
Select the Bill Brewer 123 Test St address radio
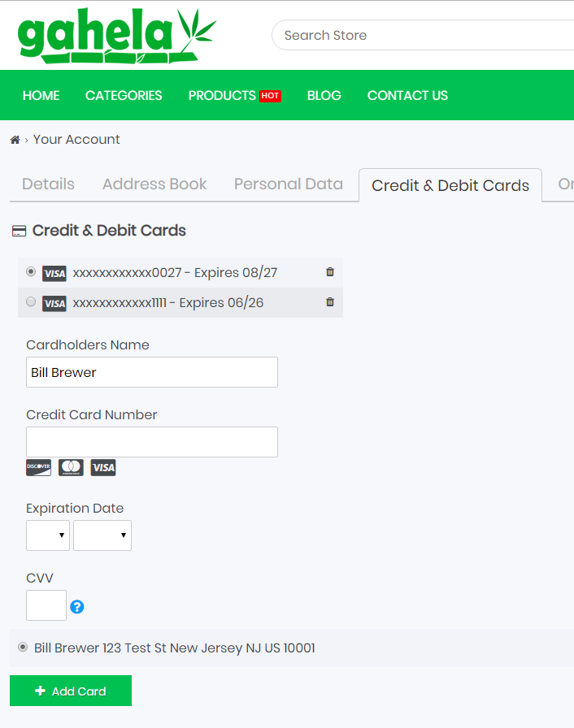coord(23,648)
